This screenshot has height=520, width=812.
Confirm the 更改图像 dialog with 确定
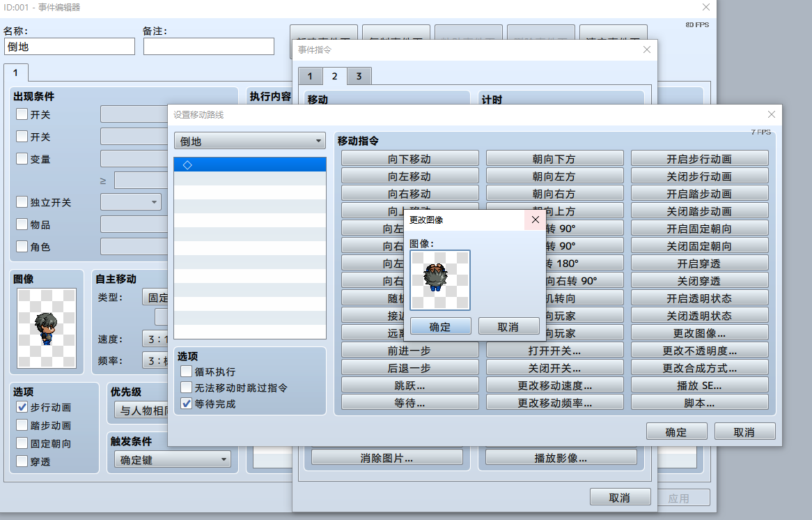[x=440, y=327]
